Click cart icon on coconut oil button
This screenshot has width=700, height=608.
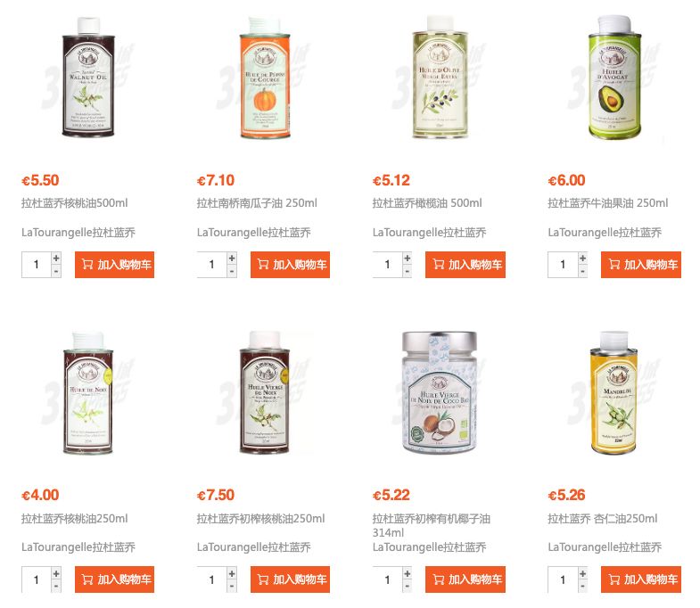coord(439,579)
